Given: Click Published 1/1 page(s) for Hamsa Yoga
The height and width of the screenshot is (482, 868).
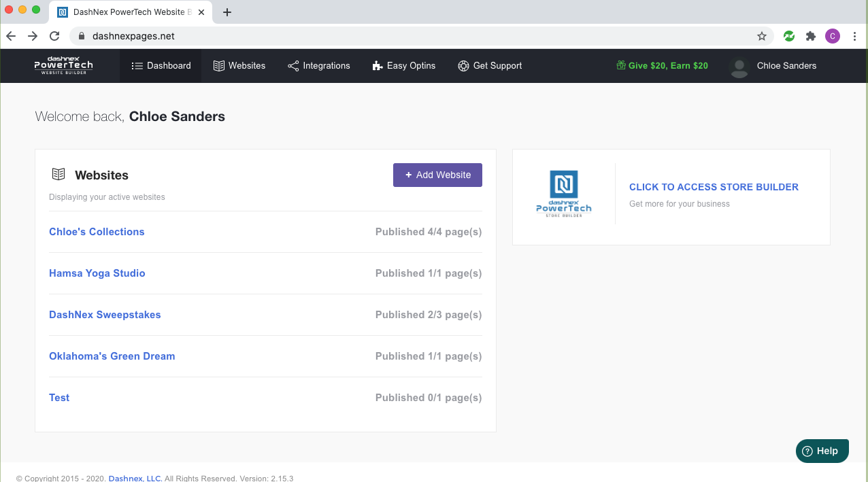Looking at the screenshot, I should [x=429, y=273].
